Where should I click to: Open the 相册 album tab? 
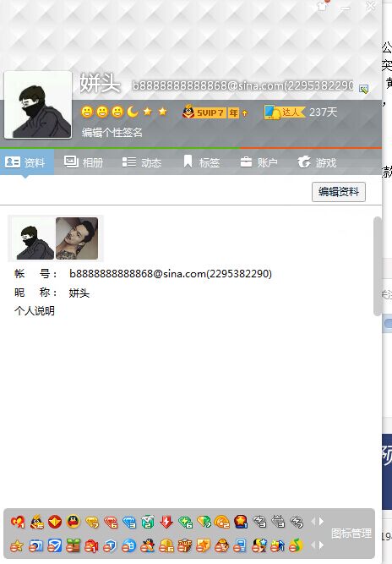click(84, 162)
